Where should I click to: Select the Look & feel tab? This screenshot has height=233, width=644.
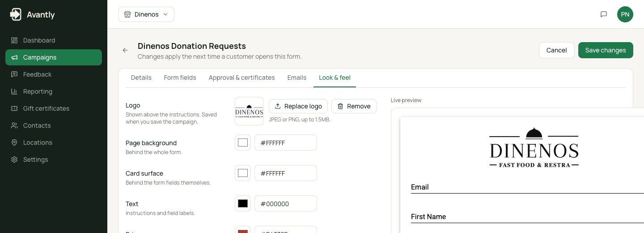coord(335,78)
